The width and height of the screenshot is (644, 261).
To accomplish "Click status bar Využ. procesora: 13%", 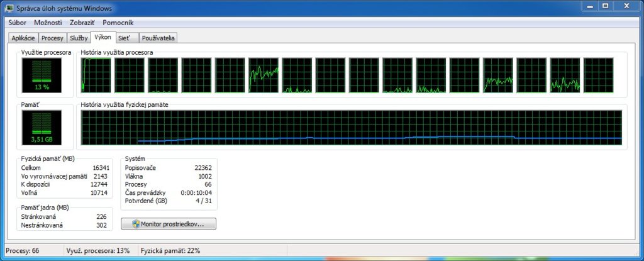I will pyautogui.click(x=97, y=250).
